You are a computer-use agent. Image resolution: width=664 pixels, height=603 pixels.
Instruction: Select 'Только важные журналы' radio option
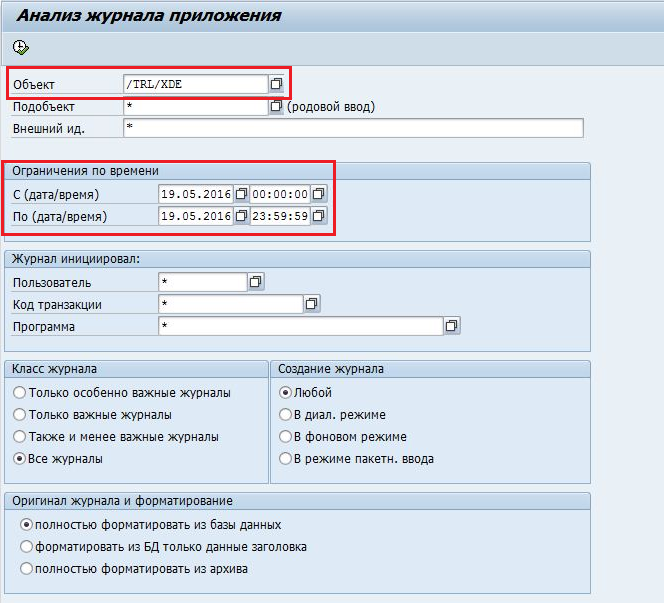point(19,415)
